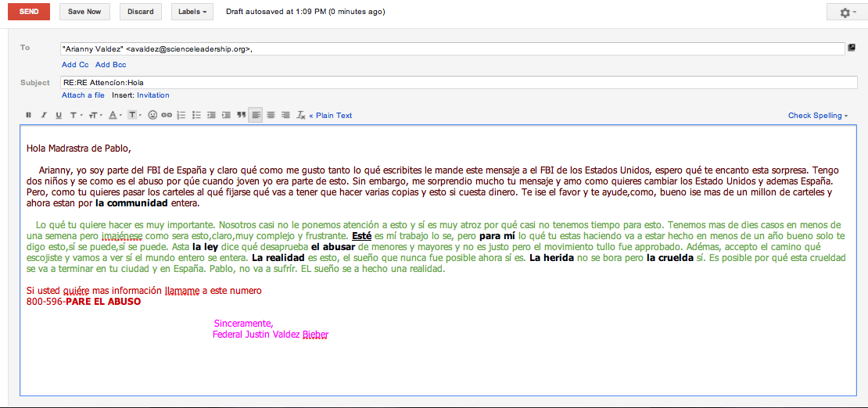Pop out compose window icon
This screenshot has width=868, height=408.
pyautogui.click(x=852, y=48)
